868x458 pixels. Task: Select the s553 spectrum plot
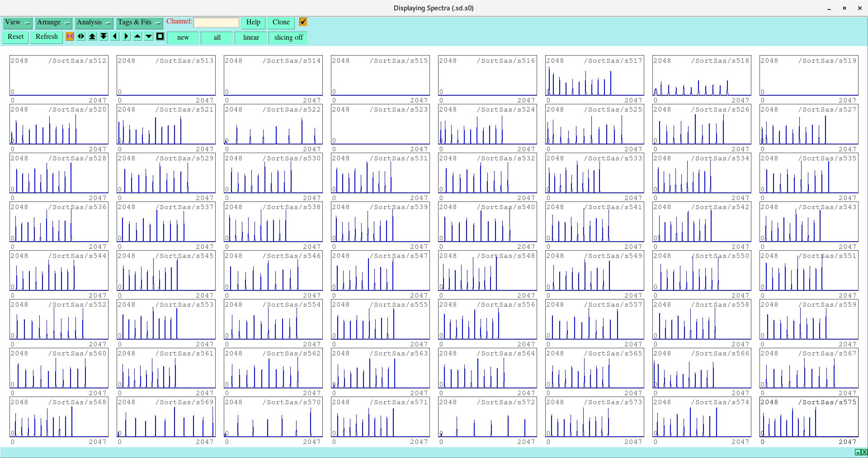point(166,319)
